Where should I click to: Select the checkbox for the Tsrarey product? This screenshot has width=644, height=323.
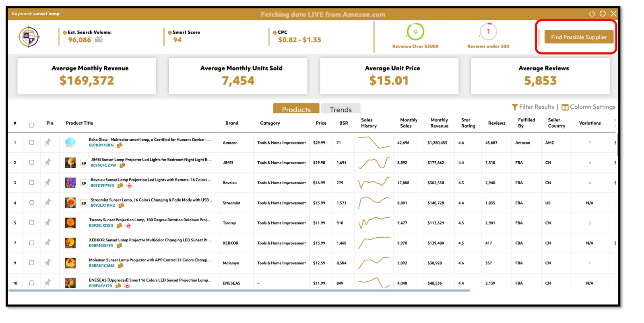point(31,222)
